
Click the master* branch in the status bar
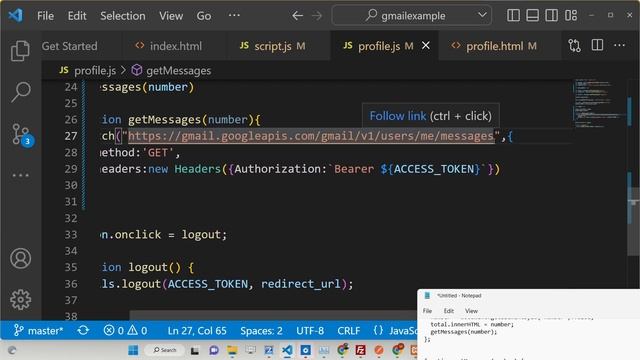point(38,330)
